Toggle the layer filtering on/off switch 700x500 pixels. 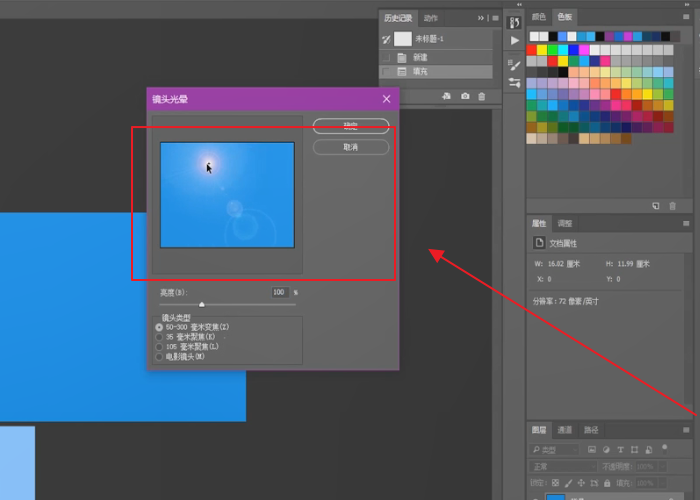tap(664, 448)
